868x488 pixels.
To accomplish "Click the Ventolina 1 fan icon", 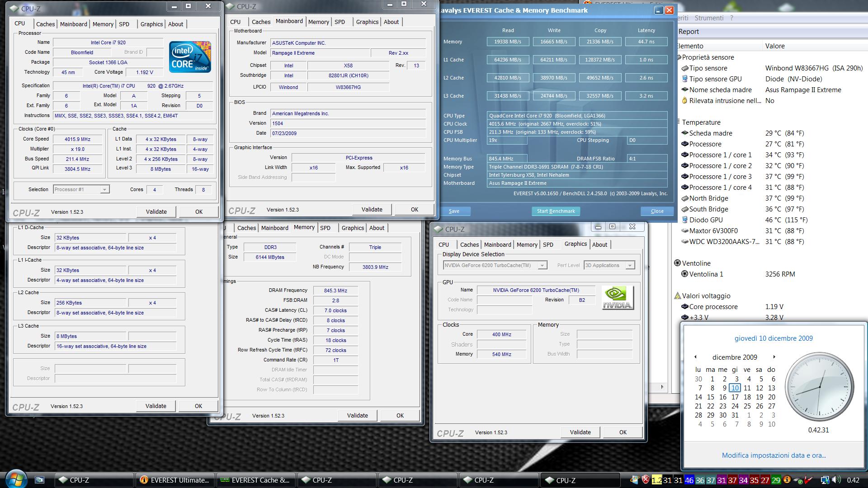I will [x=685, y=274].
